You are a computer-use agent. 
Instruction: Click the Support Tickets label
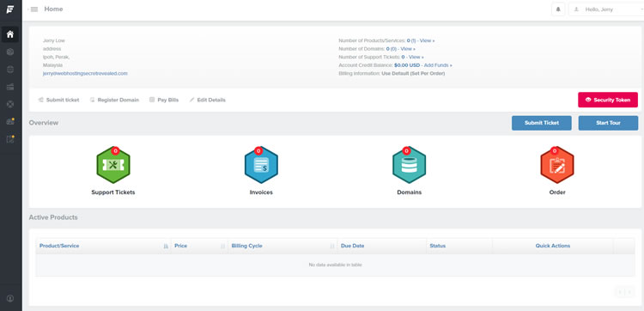click(113, 192)
